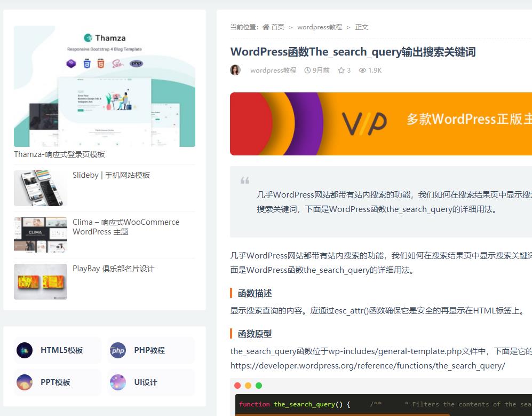Screen dimensions: 532x416
Task: Click the home icon in breadcrumb
Action: pyautogui.click(x=266, y=27)
